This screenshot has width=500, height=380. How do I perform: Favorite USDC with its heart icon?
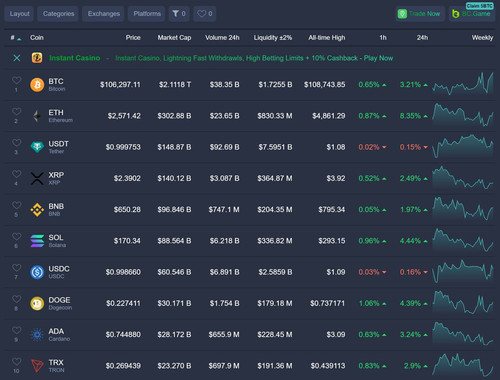click(x=16, y=268)
